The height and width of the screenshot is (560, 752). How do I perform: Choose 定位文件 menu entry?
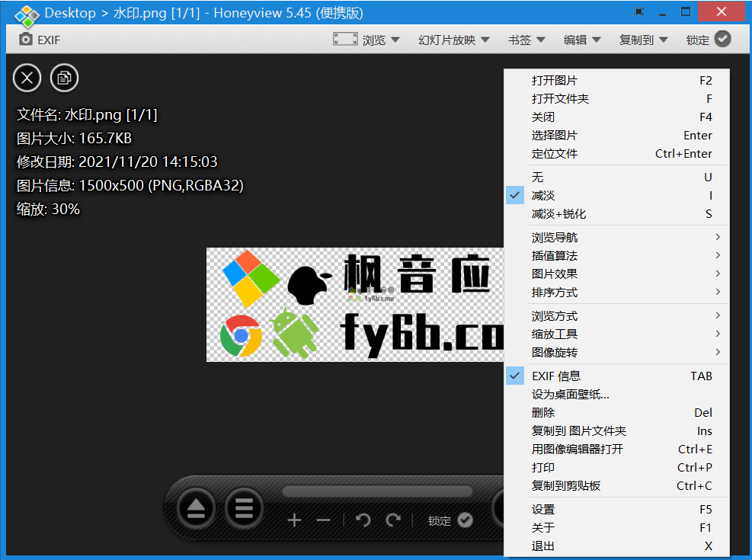pyautogui.click(x=617, y=153)
